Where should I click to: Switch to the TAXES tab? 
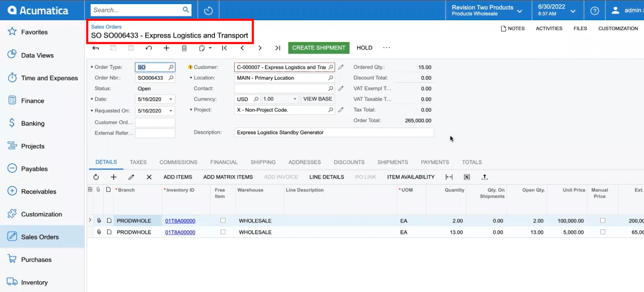[138, 162]
